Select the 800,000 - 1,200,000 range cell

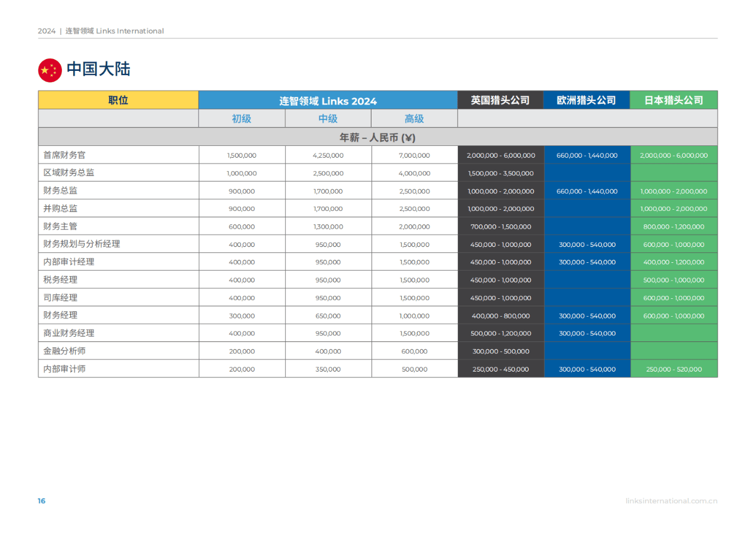(674, 227)
